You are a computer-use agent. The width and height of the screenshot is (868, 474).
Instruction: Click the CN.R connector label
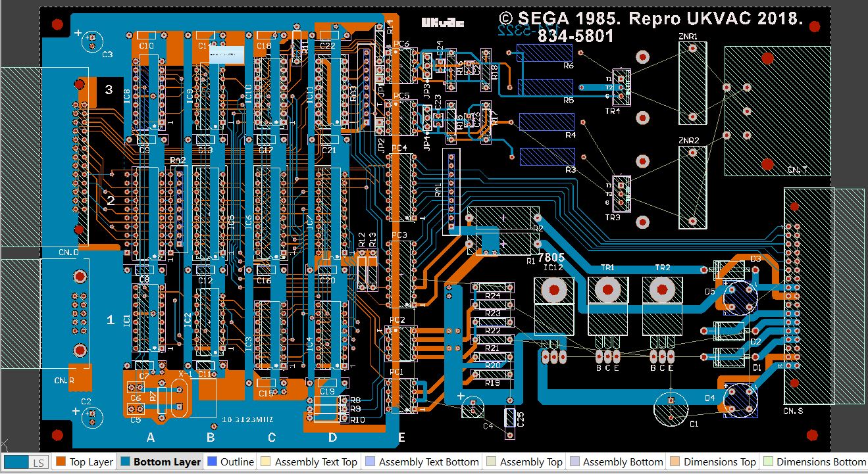[x=64, y=381]
